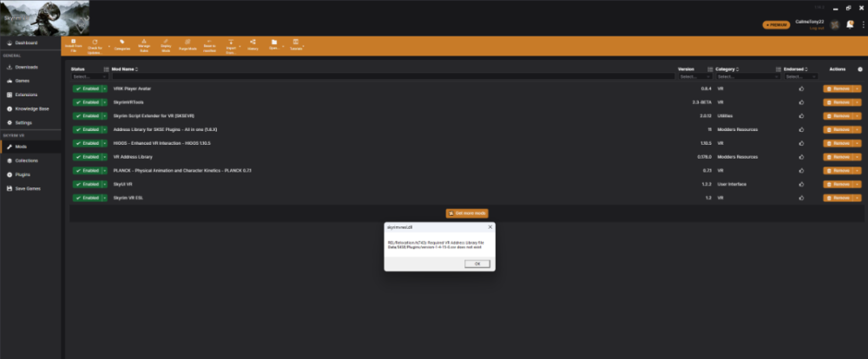Image resolution: width=868 pixels, height=359 pixels.
Task: Expand status arrow beside VRIK Player Avatar Enabled
Action: 104,88
